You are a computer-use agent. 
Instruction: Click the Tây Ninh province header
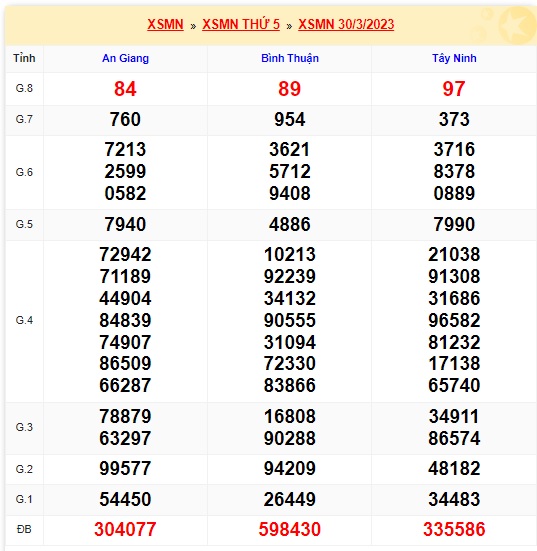click(x=454, y=58)
